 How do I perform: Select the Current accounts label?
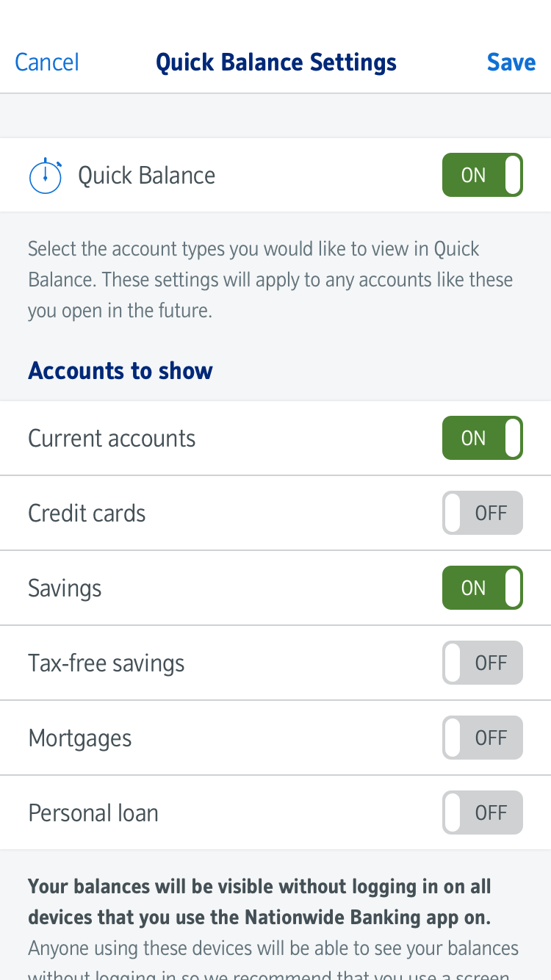112,439
